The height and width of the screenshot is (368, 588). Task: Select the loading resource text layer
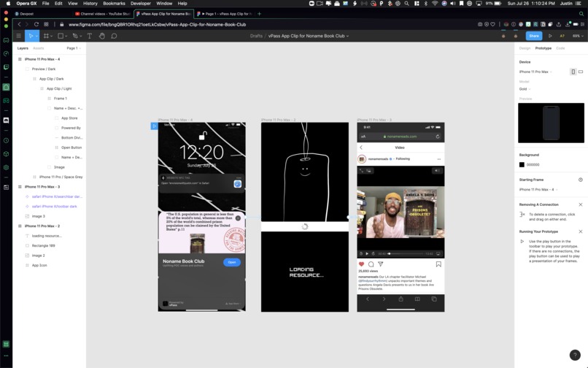[47, 236]
